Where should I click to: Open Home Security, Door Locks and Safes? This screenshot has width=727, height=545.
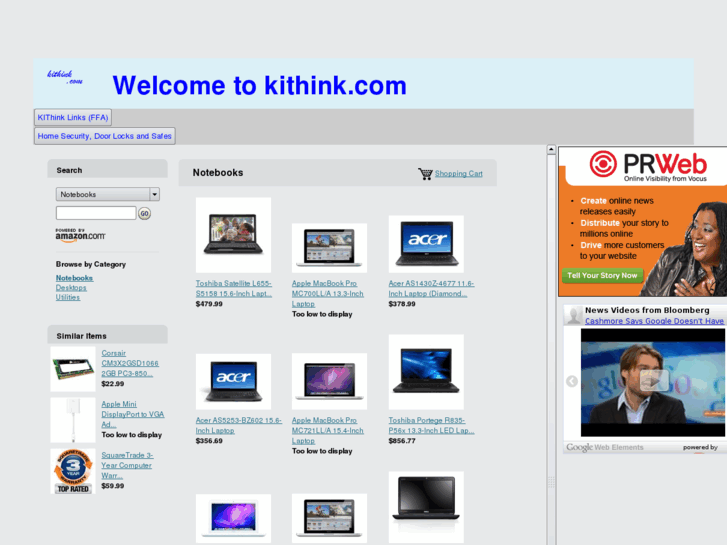coord(104,136)
